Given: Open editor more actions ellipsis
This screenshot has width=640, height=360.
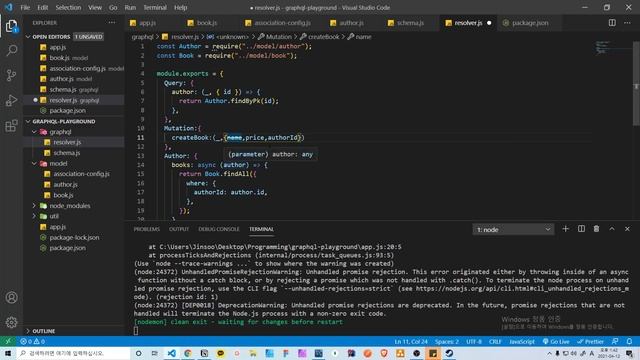Looking at the screenshot, I should pyautogui.click(x=627, y=23).
